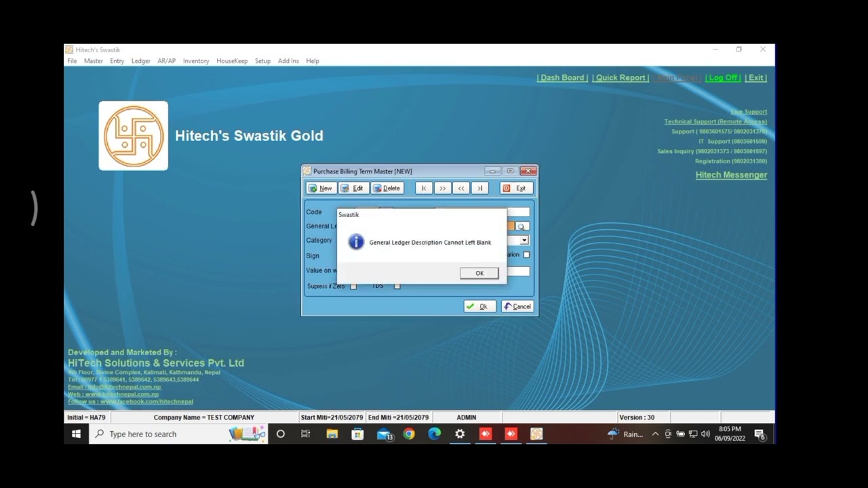Click 'Version : 30' in the status bar
This screenshot has width=868, height=488.
point(636,418)
